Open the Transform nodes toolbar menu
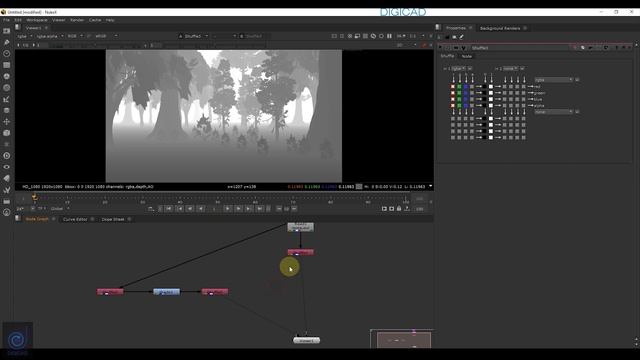 7,122
